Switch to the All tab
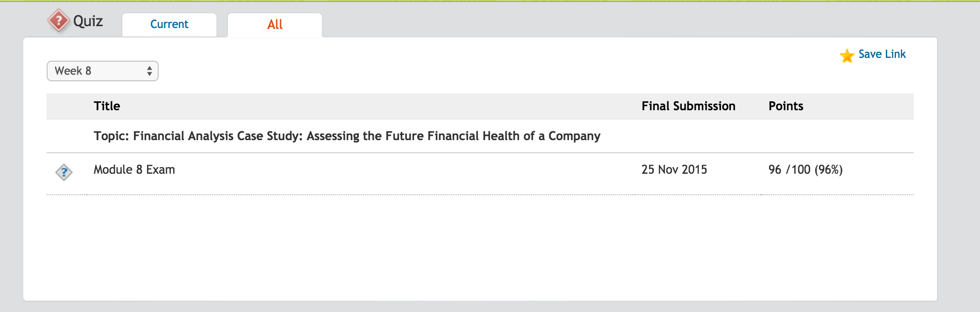 [x=275, y=24]
